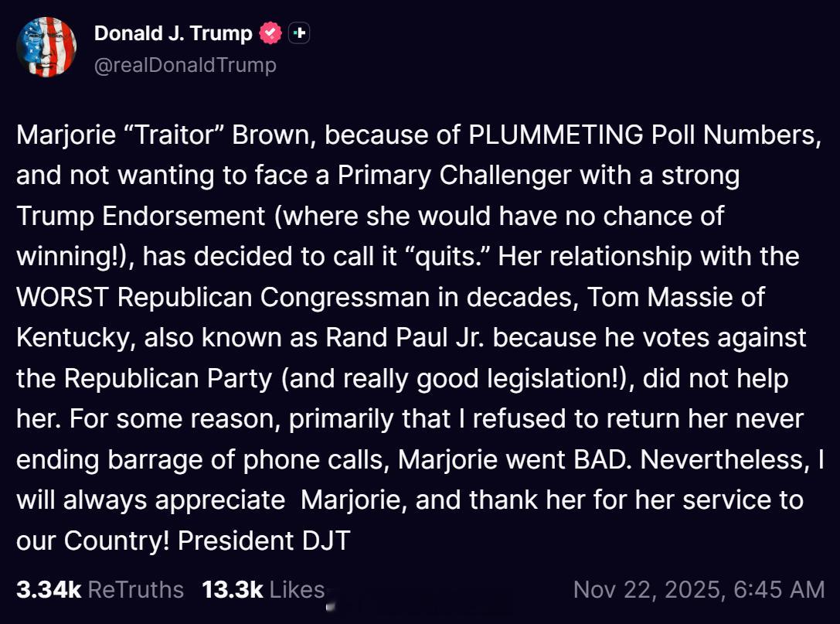Click the 3.34k ReTruths number
The width and height of the screenshot is (840, 624).
[x=48, y=590]
